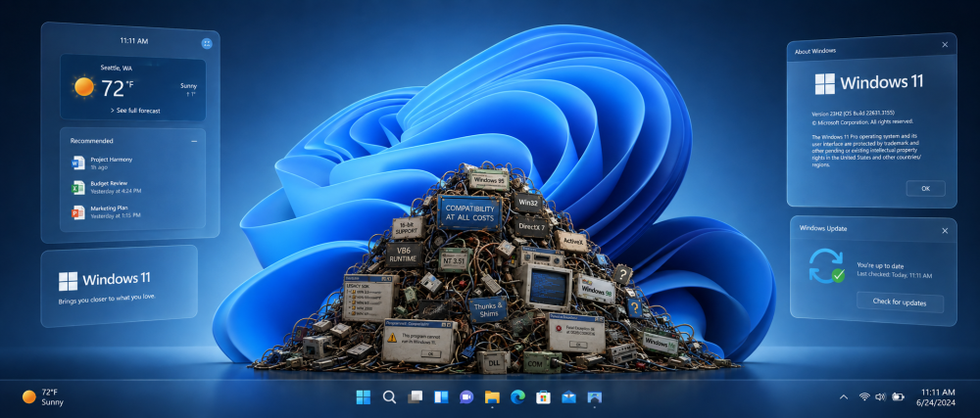Open Wi-Fi network settings
The image size is (980, 418).
click(x=864, y=396)
